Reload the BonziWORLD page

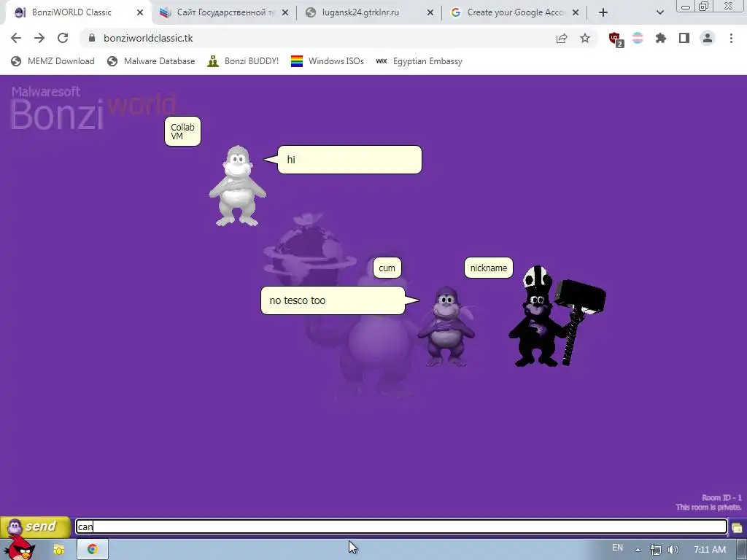point(63,38)
